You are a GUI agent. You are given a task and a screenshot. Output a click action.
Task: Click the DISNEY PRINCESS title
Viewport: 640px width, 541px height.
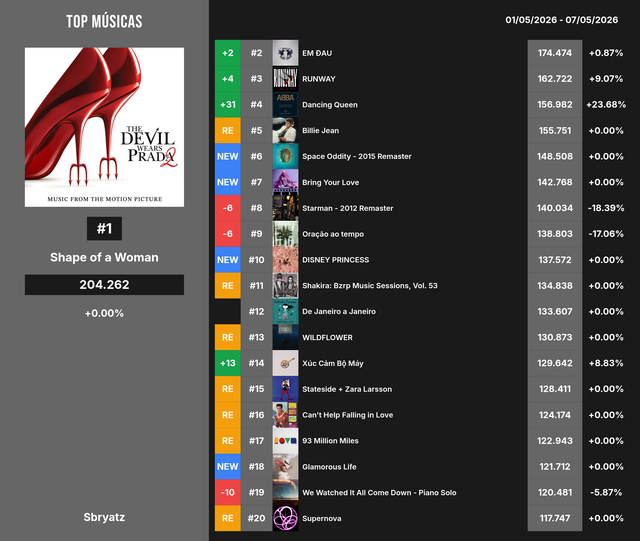click(336, 260)
